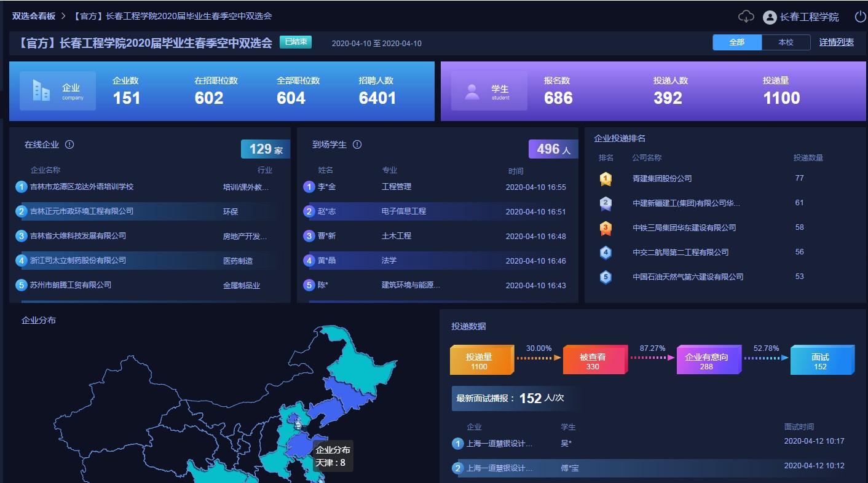Switch to the 本校 tab

tap(786, 42)
